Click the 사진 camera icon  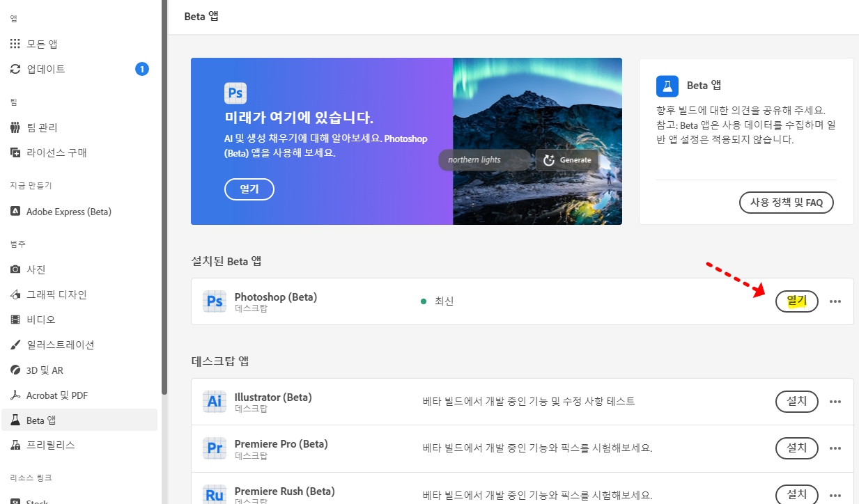(15, 269)
